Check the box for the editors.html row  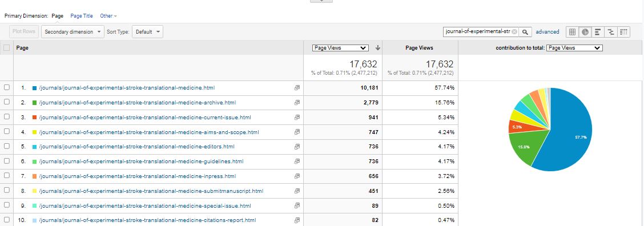point(7,146)
